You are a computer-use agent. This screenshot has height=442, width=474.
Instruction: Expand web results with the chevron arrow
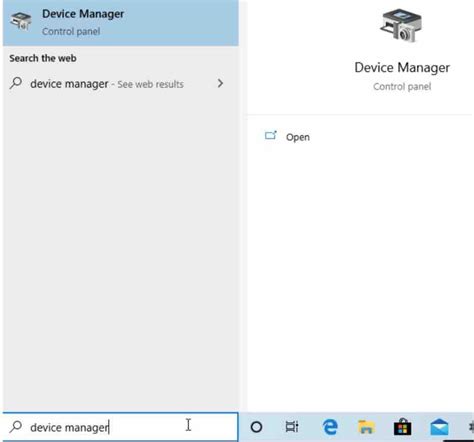(x=220, y=83)
